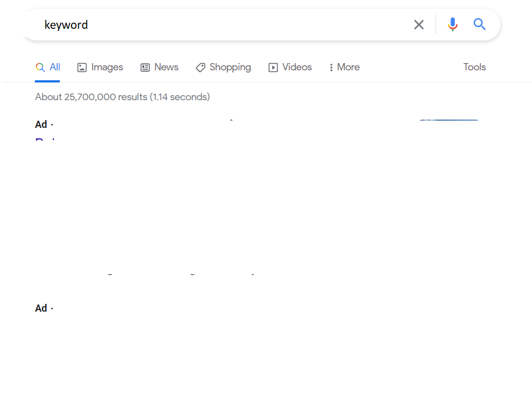
Task: Expand the More menu
Action: point(344,67)
